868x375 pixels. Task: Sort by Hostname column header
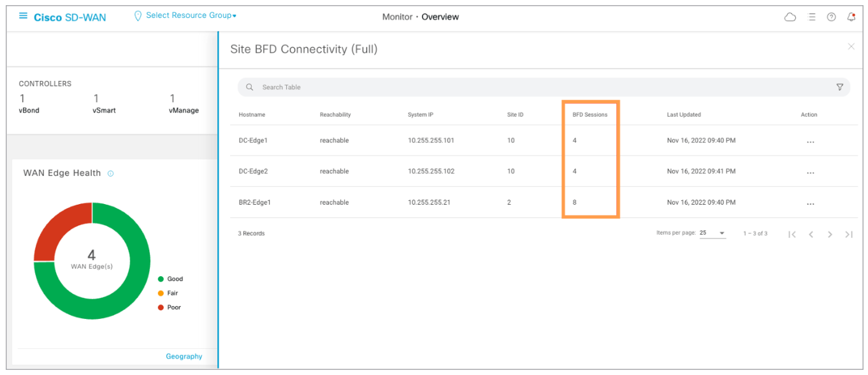[x=252, y=115]
